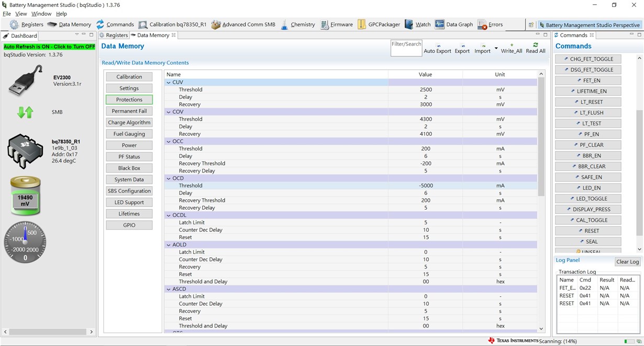The width and height of the screenshot is (644, 346).
Task: Click Import in the Data Memory toolbar
Action: point(482,48)
